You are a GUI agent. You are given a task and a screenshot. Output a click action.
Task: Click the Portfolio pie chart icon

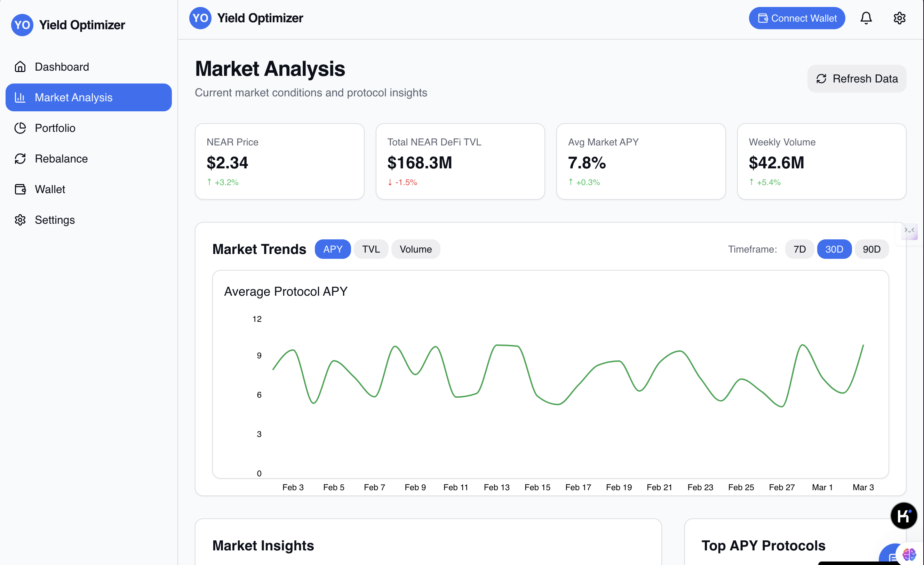pos(20,128)
